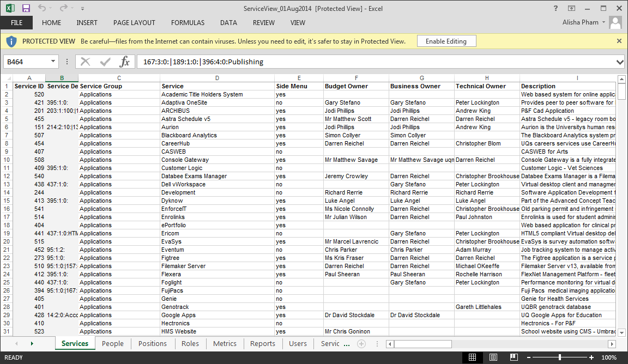Switch to the Users sheet tab
This screenshot has width=628, height=364.
(298, 344)
